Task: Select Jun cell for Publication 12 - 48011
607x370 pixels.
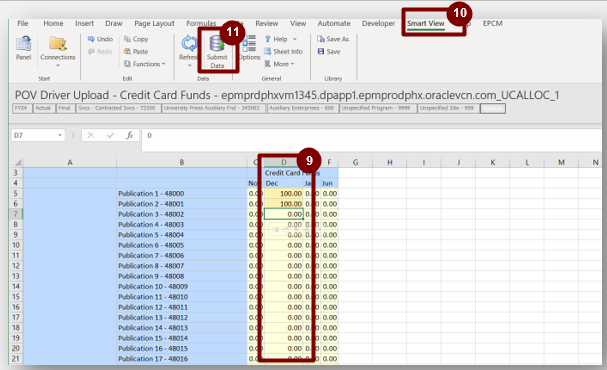Action: point(329,307)
